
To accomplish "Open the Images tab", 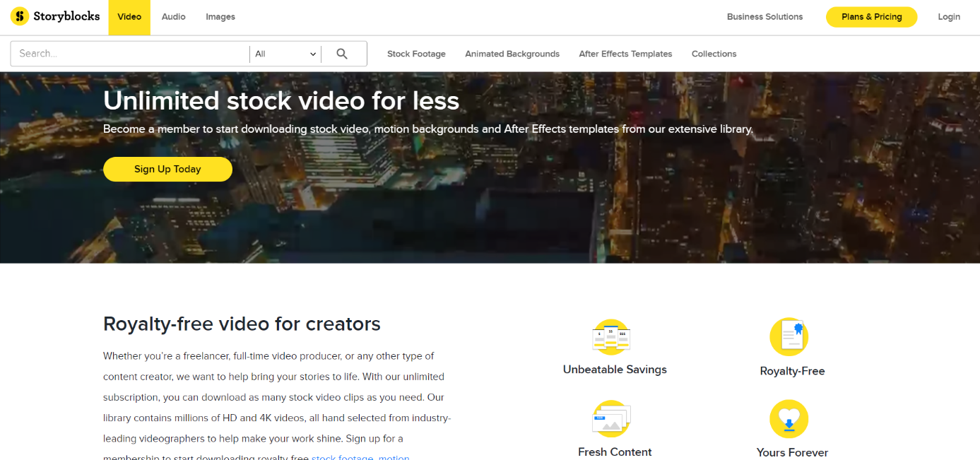I will [x=220, y=17].
